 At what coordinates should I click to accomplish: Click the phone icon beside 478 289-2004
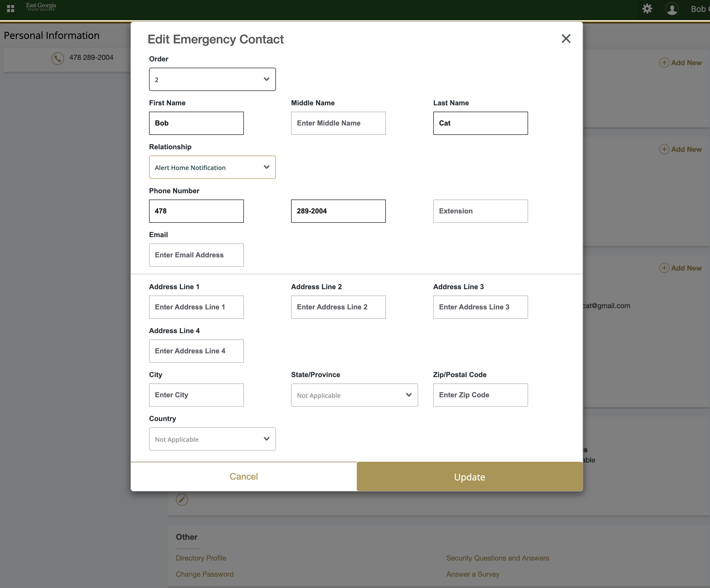(x=58, y=58)
